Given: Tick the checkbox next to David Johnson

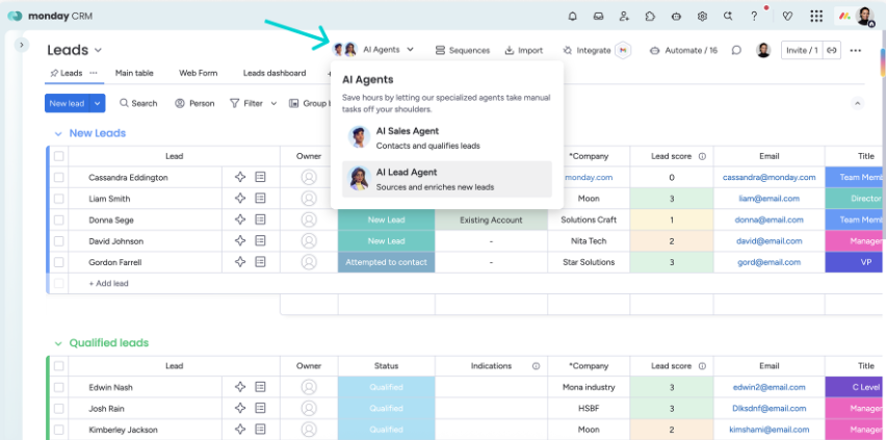Looking at the screenshot, I should (x=59, y=241).
